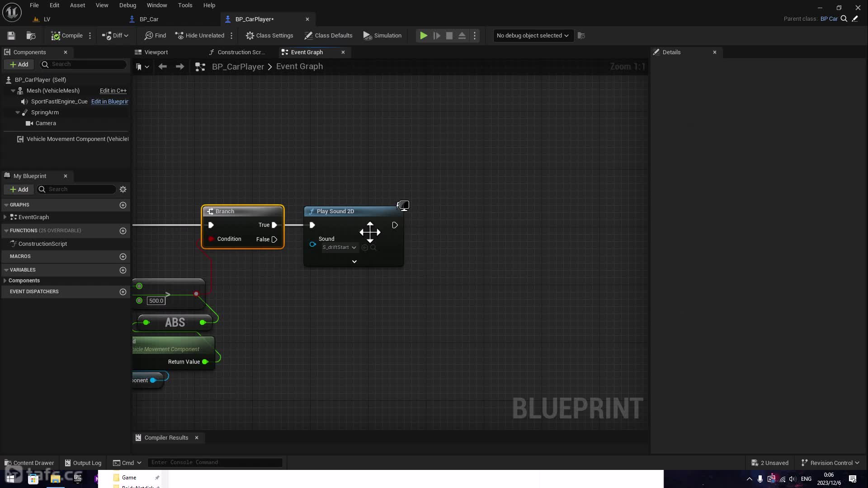
Task: Click Edit in C++ for VehicleMesh
Action: coord(113,90)
